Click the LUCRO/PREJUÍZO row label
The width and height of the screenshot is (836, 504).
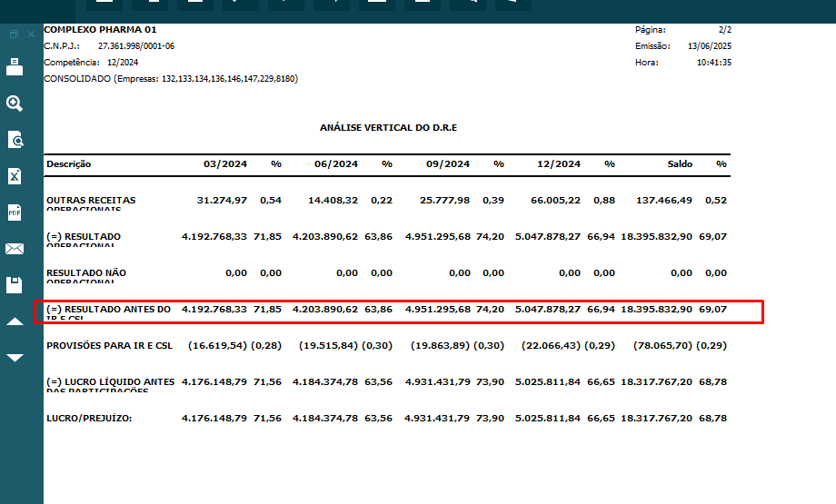89,418
